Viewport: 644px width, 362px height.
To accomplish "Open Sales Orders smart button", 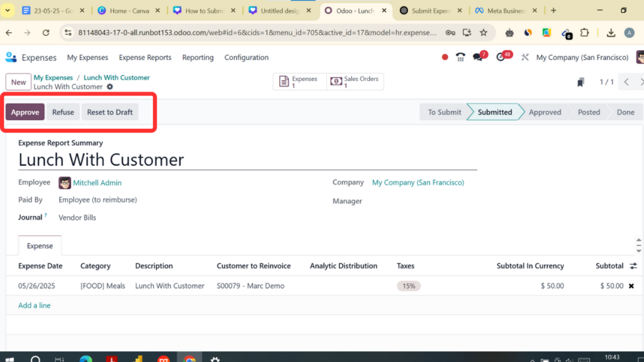I will [x=355, y=82].
